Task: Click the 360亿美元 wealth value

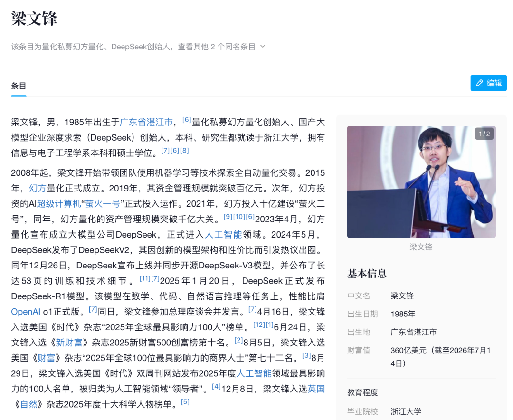Action: [x=441, y=357]
